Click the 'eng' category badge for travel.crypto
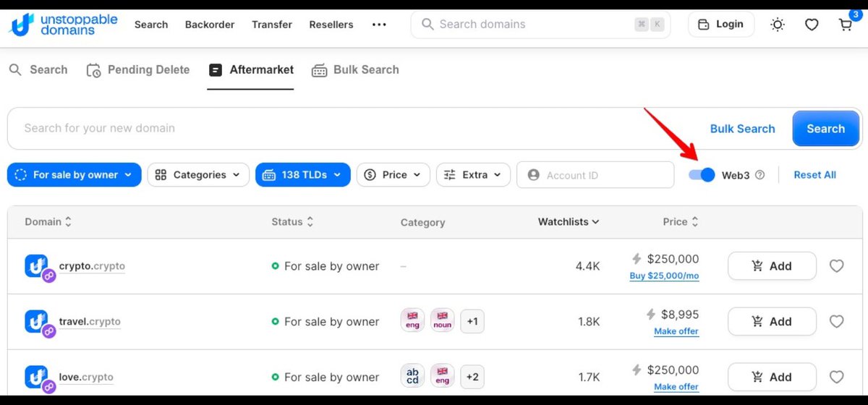This screenshot has height=405, width=868. [x=413, y=320]
